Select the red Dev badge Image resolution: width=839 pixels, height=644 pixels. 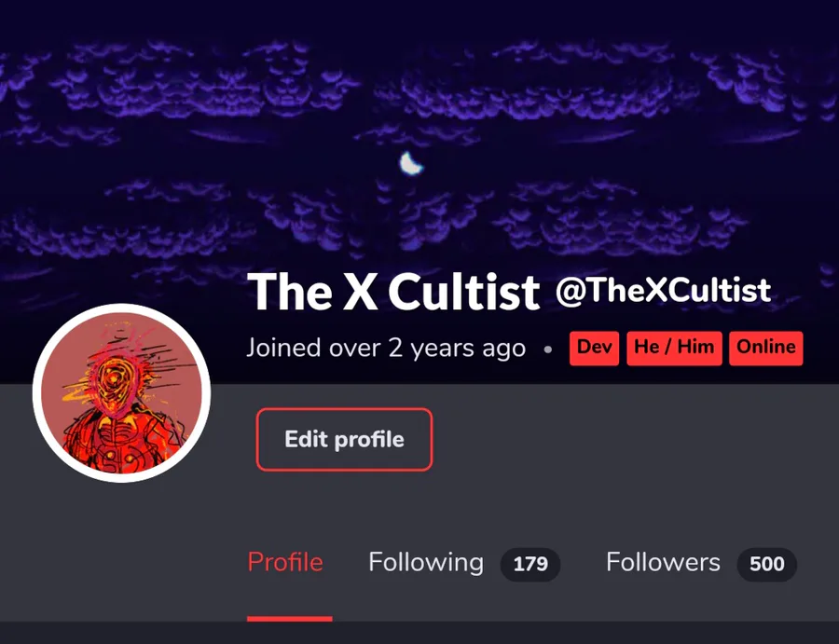[595, 349]
